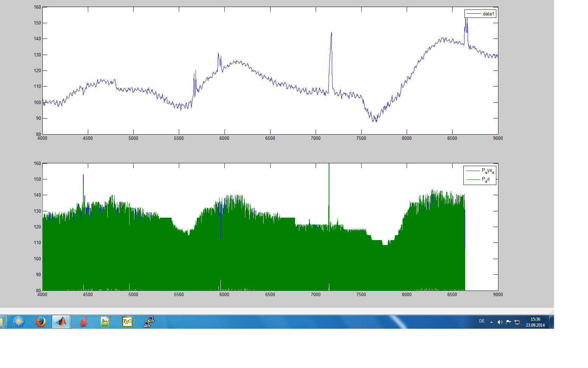Click the clock showing 15:36
Screen dimensions: 588x368
tap(535, 322)
